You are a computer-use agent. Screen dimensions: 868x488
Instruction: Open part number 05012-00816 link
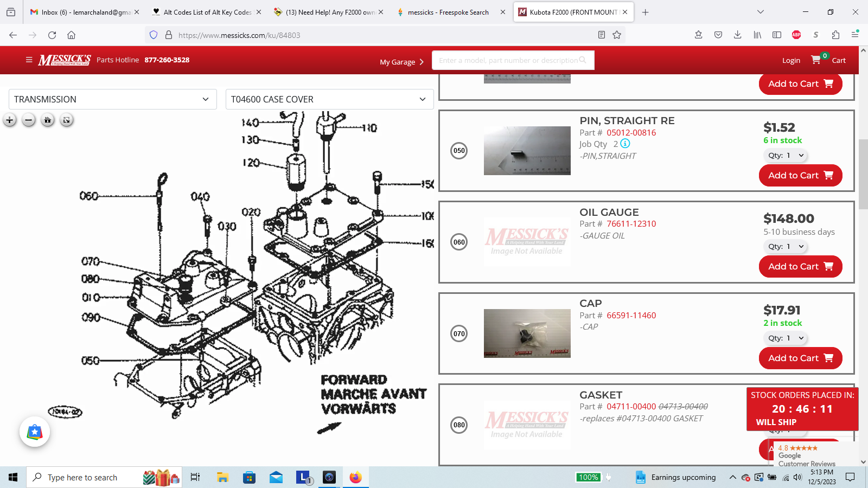[631, 132]
